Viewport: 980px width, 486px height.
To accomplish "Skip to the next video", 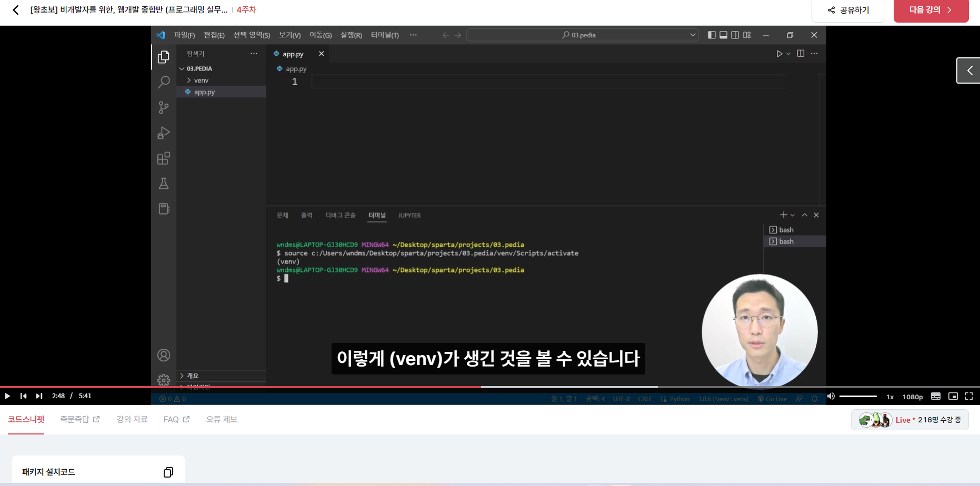I will 39,396.
